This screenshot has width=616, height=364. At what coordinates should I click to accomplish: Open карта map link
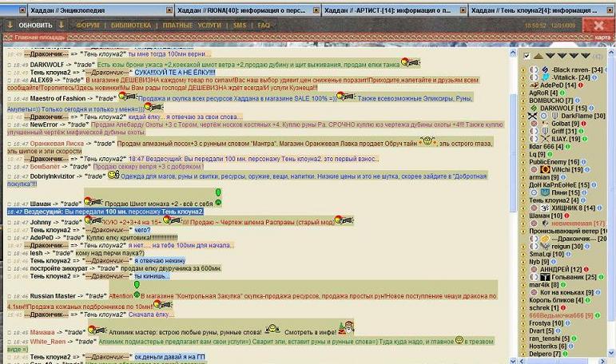tap(602, 38)
